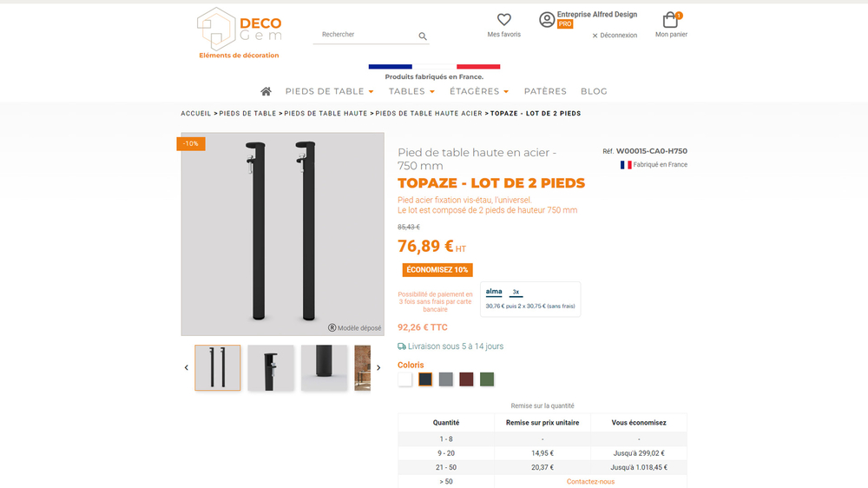
Task: Expand the Tables dropdown menu
Action: coord(411,91)
